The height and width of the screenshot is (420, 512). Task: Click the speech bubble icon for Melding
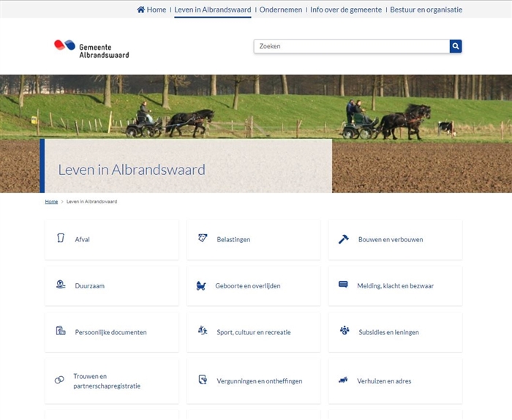[343, 285]
